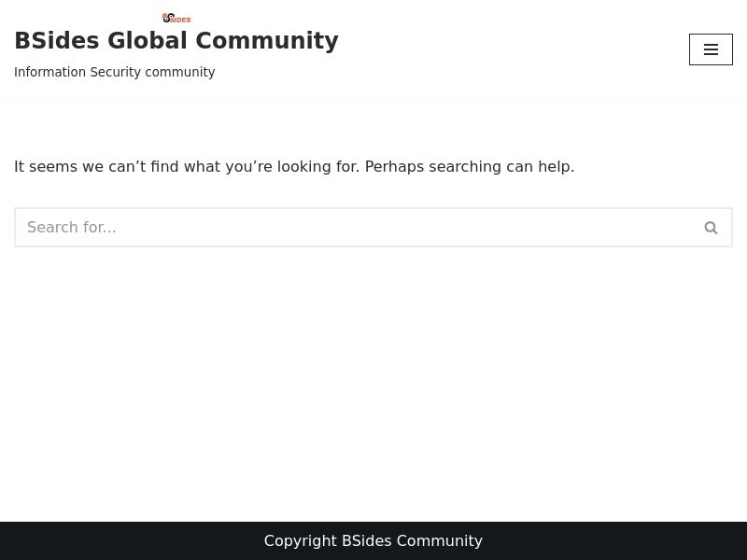The image size is (747, 560).
Task: Toggle the three-line menu button in the header
Action: coord(711,49)
